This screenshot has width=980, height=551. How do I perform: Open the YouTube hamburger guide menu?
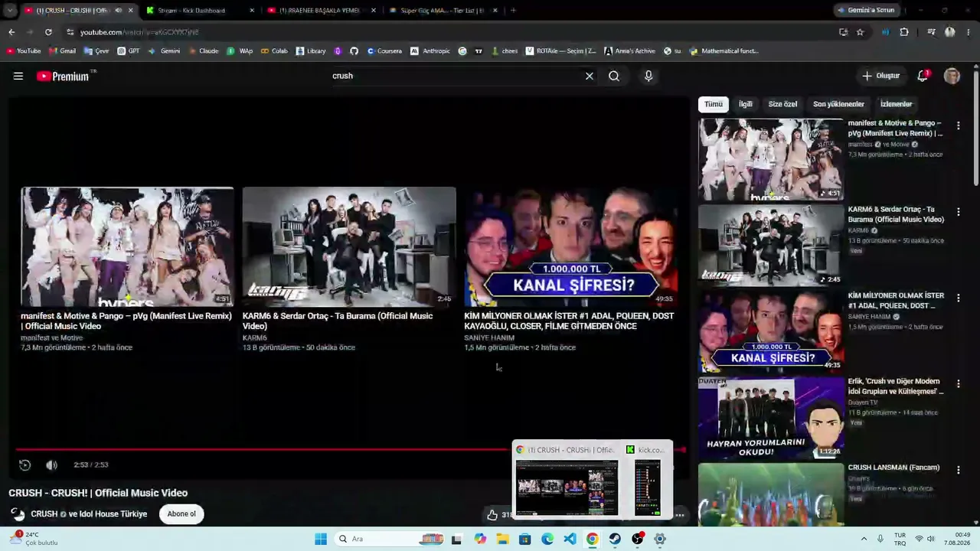coord(18,76)
